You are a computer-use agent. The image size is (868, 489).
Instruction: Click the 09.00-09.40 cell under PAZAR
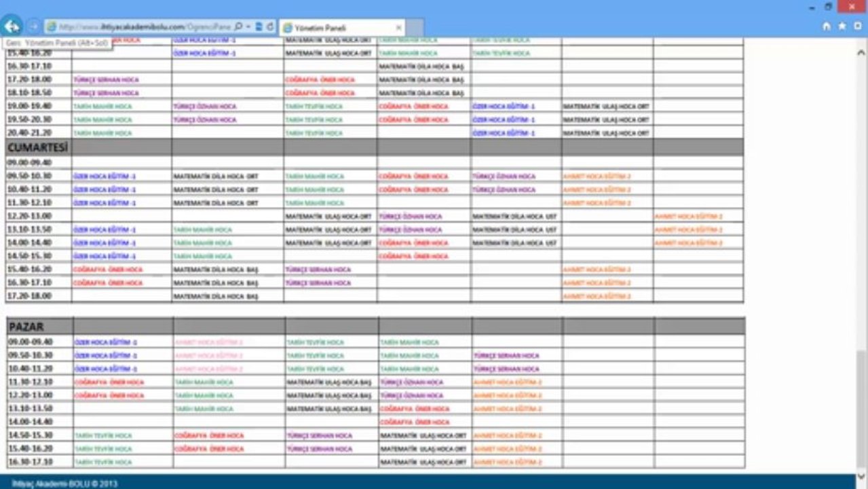(39, 342)
